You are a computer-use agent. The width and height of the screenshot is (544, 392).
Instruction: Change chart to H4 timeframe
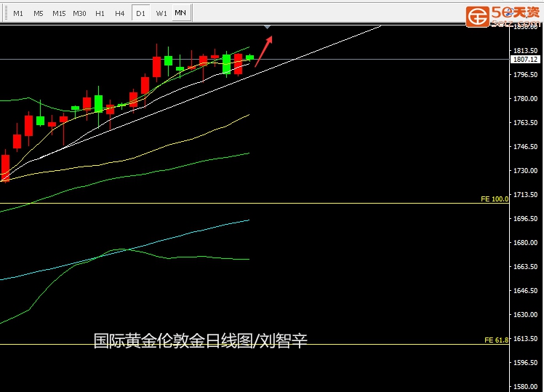120,14
